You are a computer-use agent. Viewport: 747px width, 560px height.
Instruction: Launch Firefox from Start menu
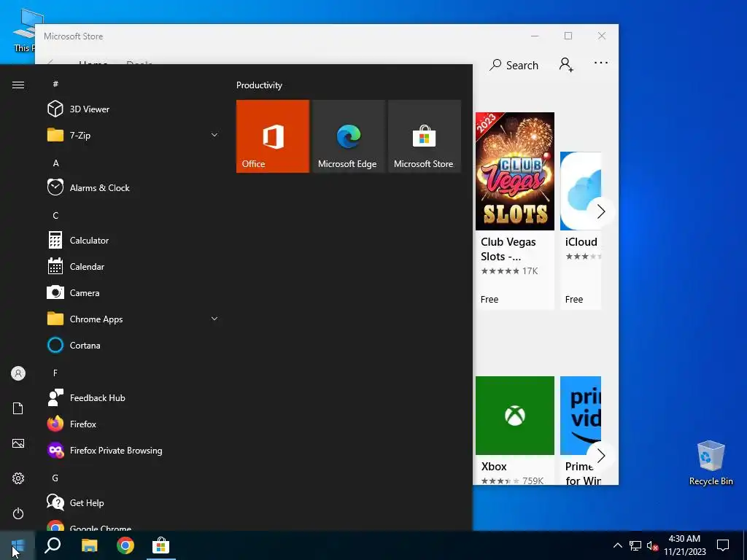coord(133,424)
